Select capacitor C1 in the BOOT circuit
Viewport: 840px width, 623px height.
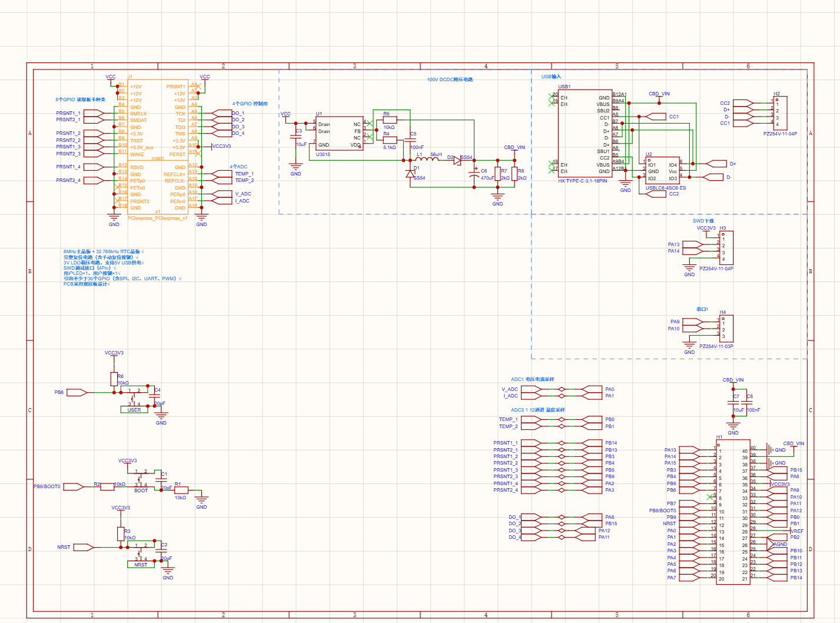tap(161, 480)
